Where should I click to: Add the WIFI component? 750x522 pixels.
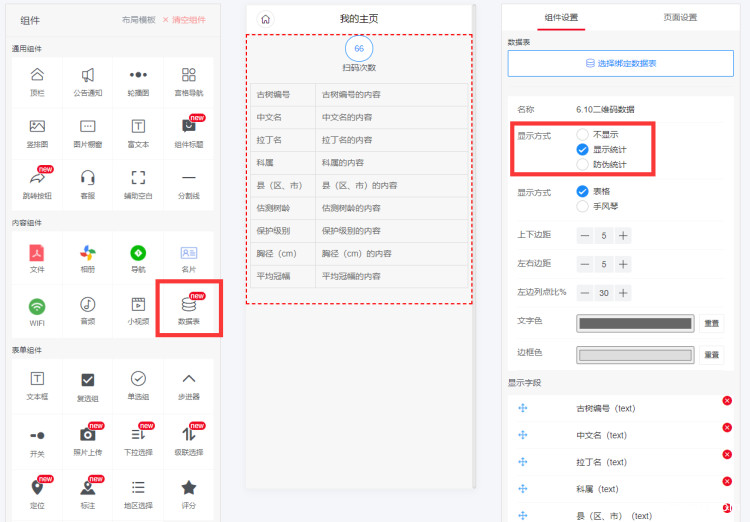37,309
